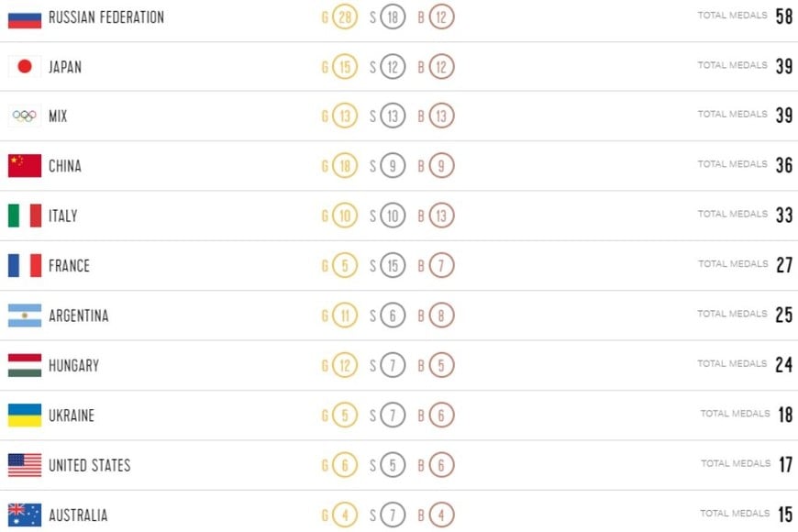The image size is (798, 532).
Task: Select Russian Federation's gold medal count circle
Action: pyautogui.click(x=345, y=17)
